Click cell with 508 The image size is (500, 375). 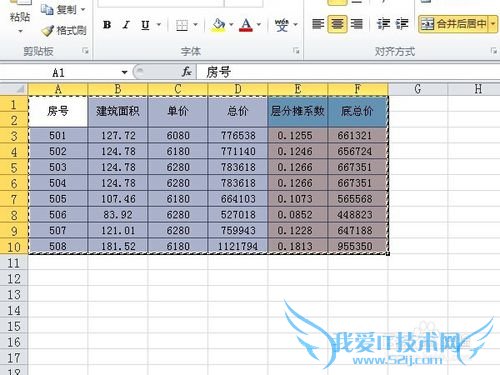pos(58,246)
